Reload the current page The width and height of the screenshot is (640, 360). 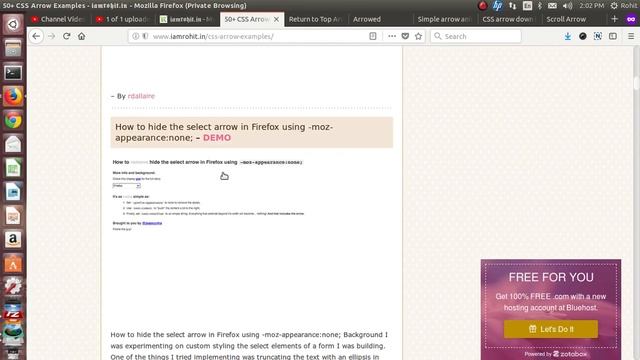[x=67, y=36]
